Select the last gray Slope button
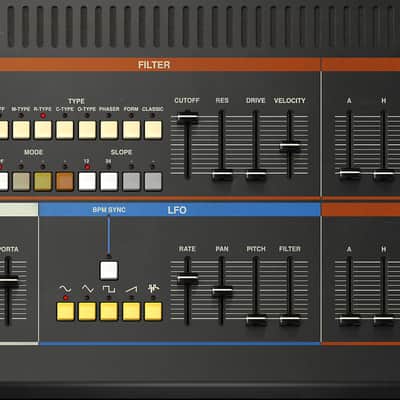The height and width of the screenshot is (400, 400). [153, 182]
